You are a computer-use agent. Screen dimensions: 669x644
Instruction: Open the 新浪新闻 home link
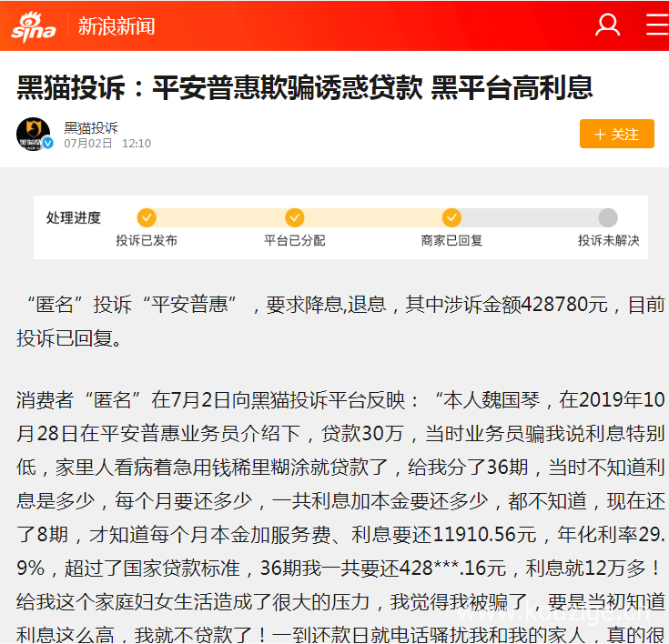[x=117, y=26]
